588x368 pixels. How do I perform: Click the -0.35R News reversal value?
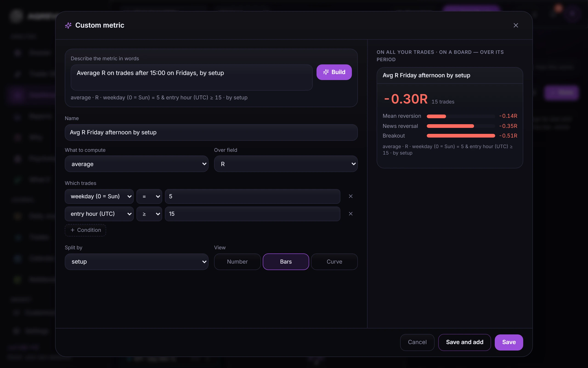[508, 126]
